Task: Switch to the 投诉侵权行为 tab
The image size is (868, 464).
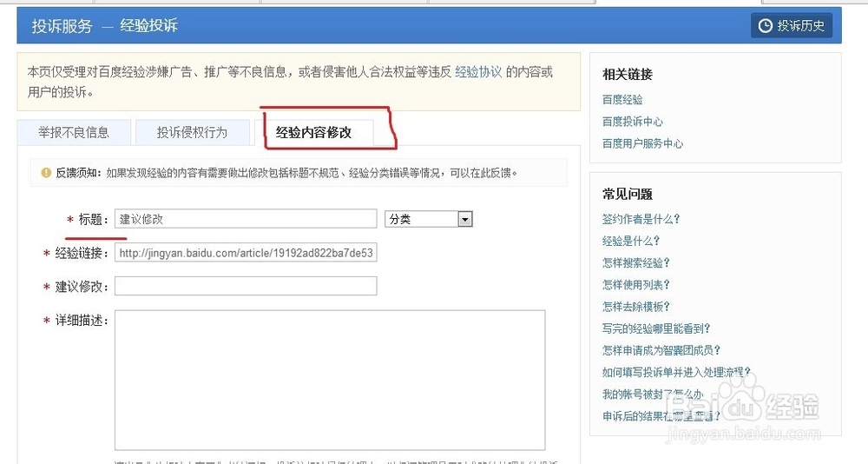Action: pyautogui.click(x=193, y=132)
